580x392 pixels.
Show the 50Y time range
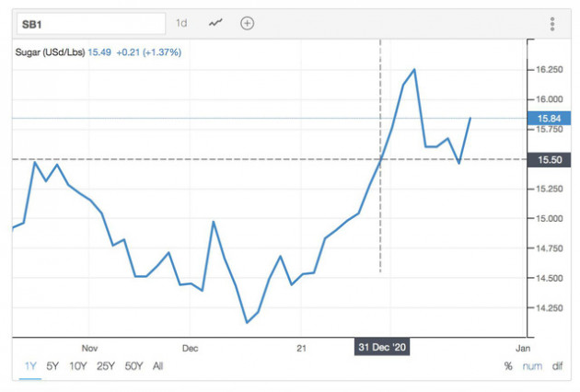click(134, 366)
